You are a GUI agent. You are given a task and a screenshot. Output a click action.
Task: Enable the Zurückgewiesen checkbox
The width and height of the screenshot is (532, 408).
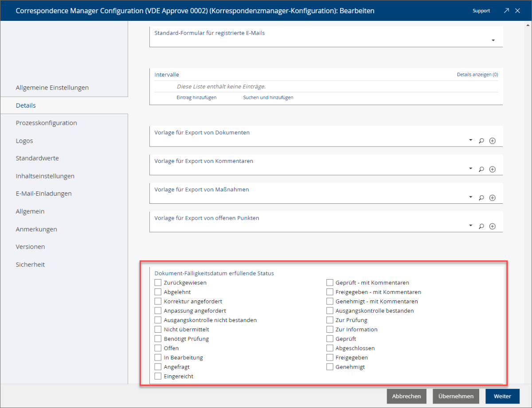click(x=158, y=283)
